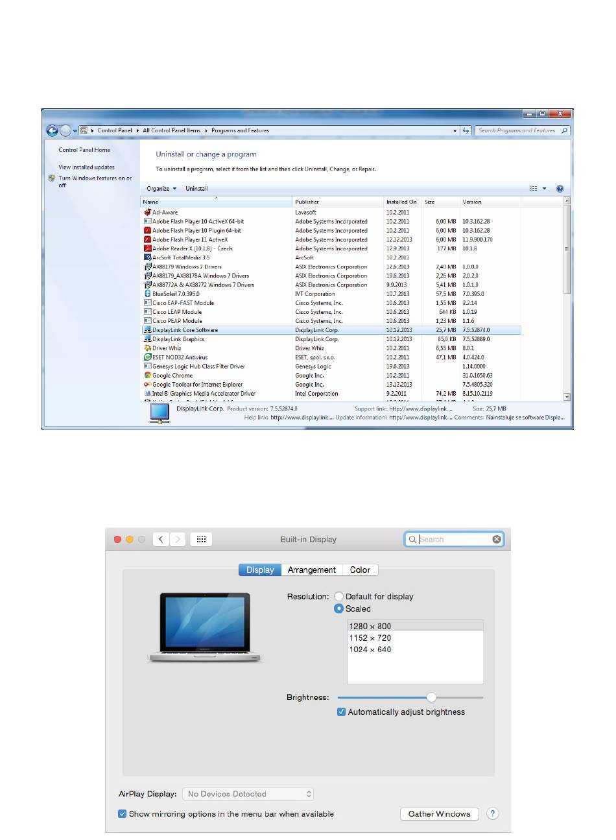
Task: Click the magnifier icon in Search Programs and Features
Action: 564,130
